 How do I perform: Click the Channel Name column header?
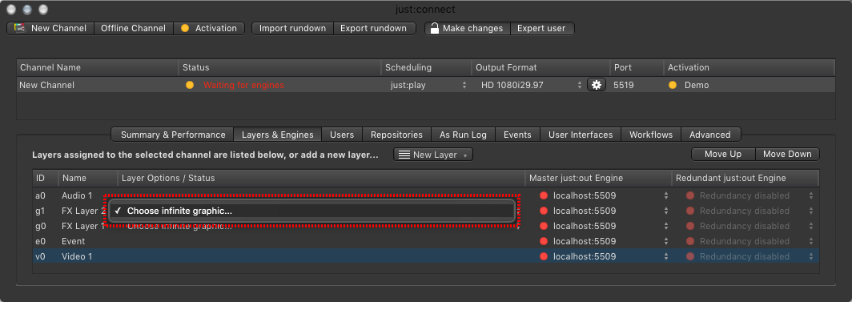point(98,67)
